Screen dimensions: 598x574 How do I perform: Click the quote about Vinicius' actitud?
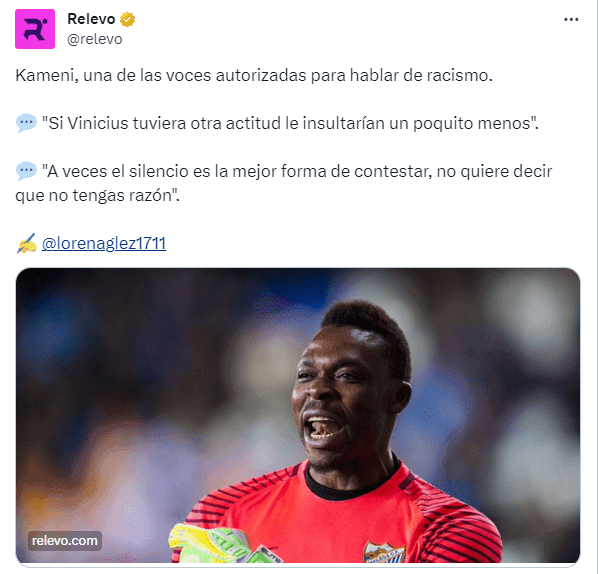tap(290, 124)
